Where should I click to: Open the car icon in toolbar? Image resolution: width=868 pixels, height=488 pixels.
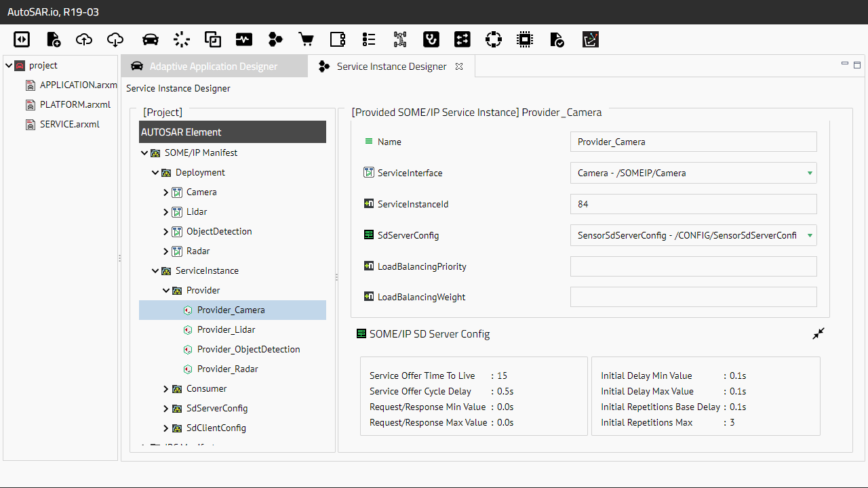pos(151,39)
